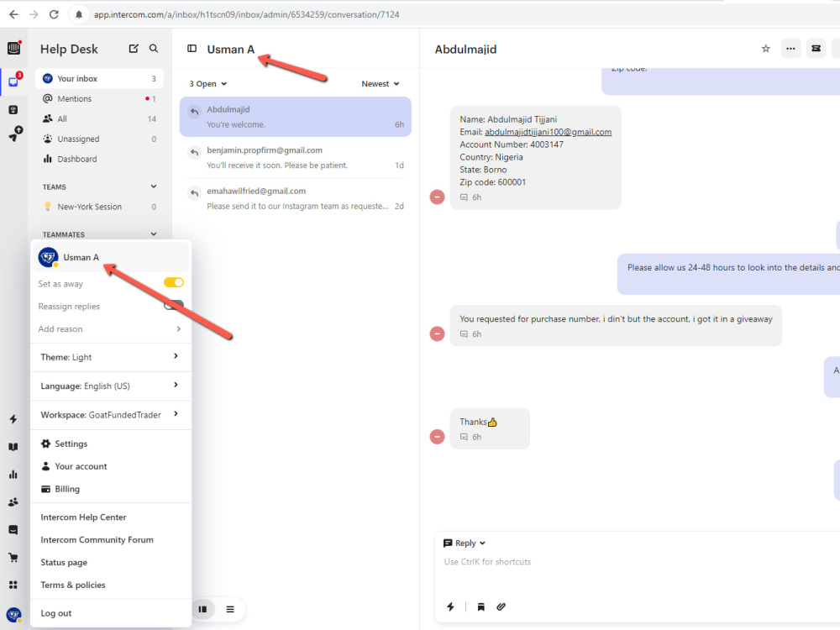Screen dimensions: 840x630
Task: Open the Status page menu entry
Action: (110, 562)
